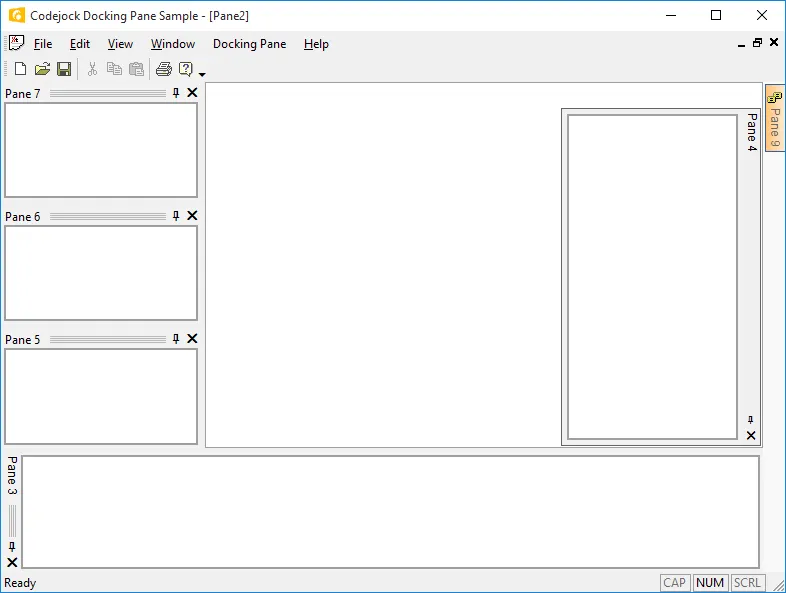Open the Docking Pane menu

tap(250, 44)
